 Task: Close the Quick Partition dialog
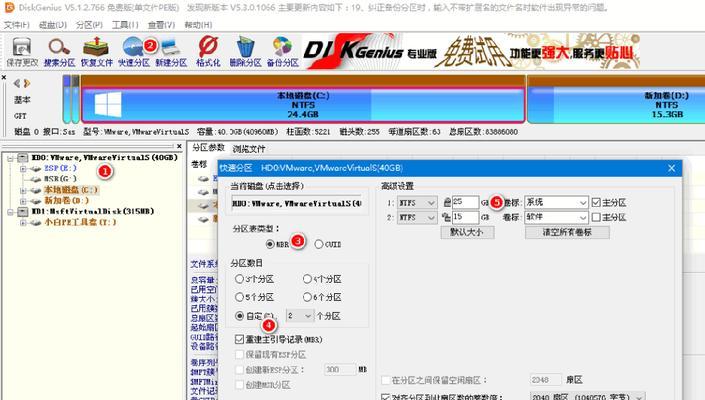(x=671, y=168)
